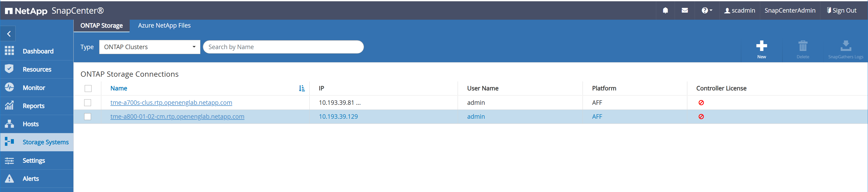The width and height of the screenshot is (868, 192).
Task: Focus the Search by Name field
Action: tap(283, 47)
